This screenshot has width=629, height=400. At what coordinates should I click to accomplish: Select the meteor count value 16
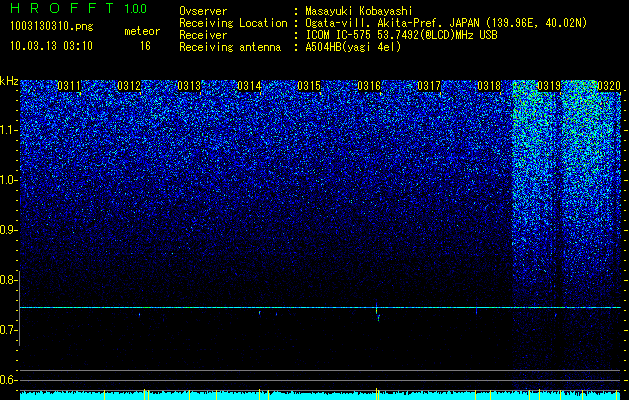(x=145, y=46)
